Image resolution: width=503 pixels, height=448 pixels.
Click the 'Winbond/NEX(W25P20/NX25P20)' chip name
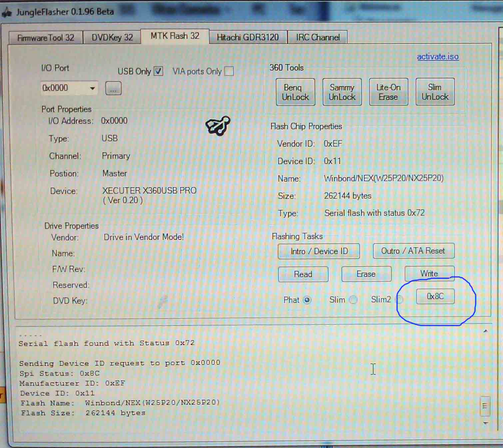pyautogui.click(x=384, y=178)
